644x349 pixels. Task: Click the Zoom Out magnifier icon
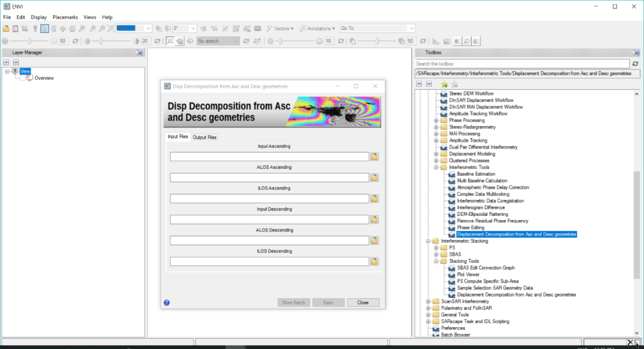(102, 28)
